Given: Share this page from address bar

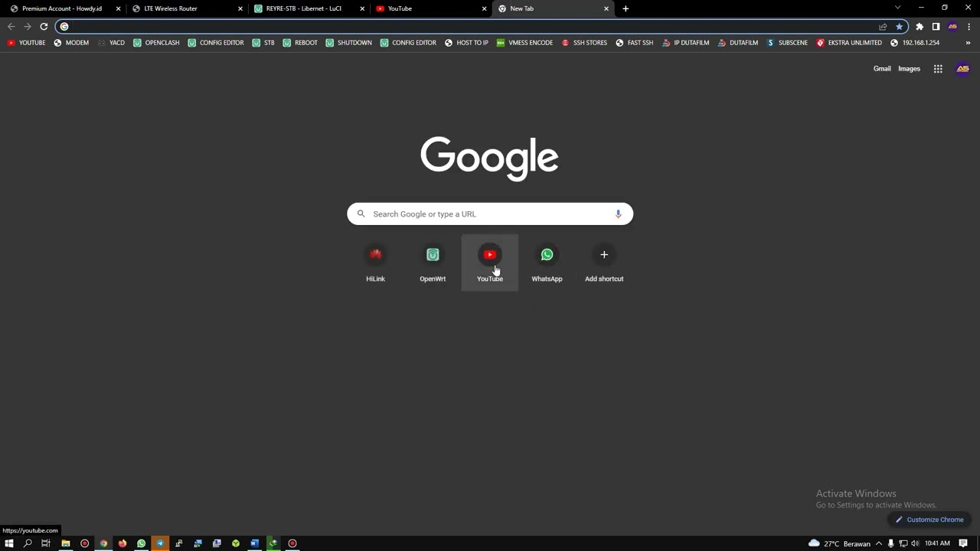Looking at the screenshot, I should pyautogui.click(x=883, y=27).
